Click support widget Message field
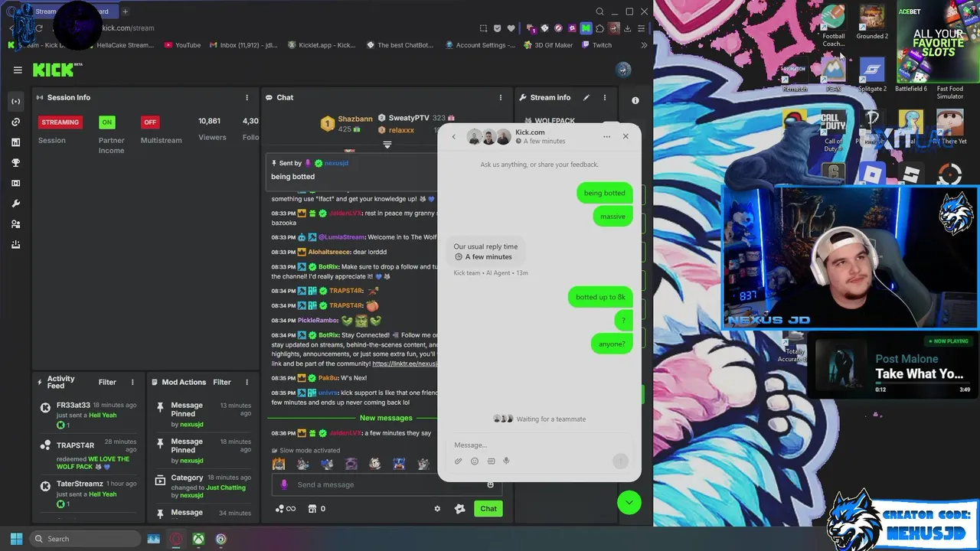 pos(538,445)
